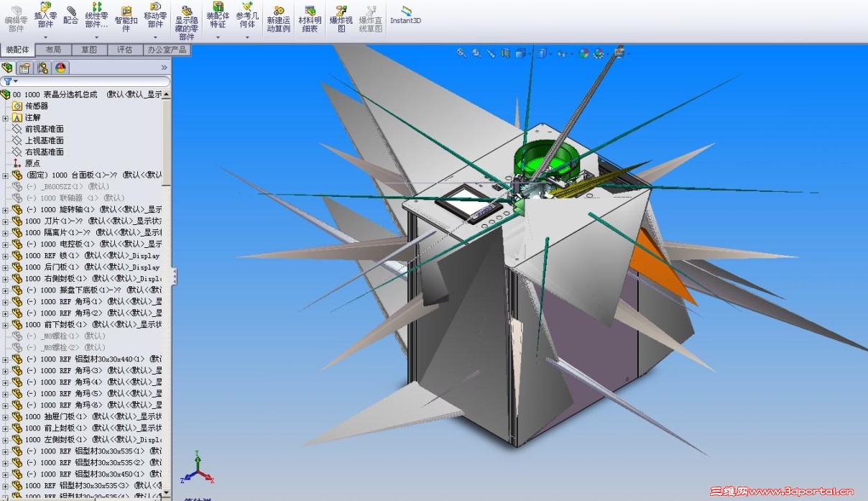868x501 pixels.
Task: Click the 爆炸直线草图 (Explode Line Sketch) tool
Action: pyautogui.click(x=370, y=19)
